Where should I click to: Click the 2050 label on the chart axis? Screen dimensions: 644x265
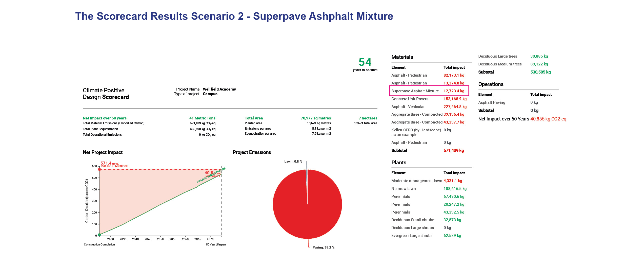(x=160, y=239)
